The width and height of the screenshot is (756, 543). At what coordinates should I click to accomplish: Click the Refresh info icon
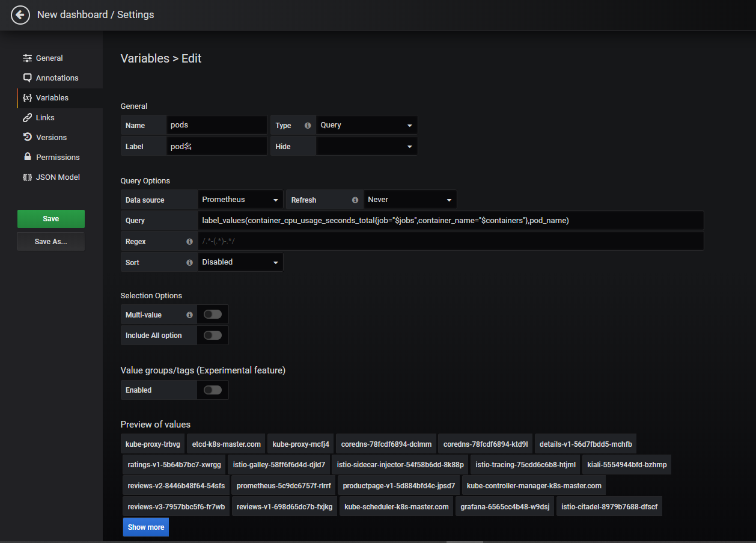click(x=355, y=200)
